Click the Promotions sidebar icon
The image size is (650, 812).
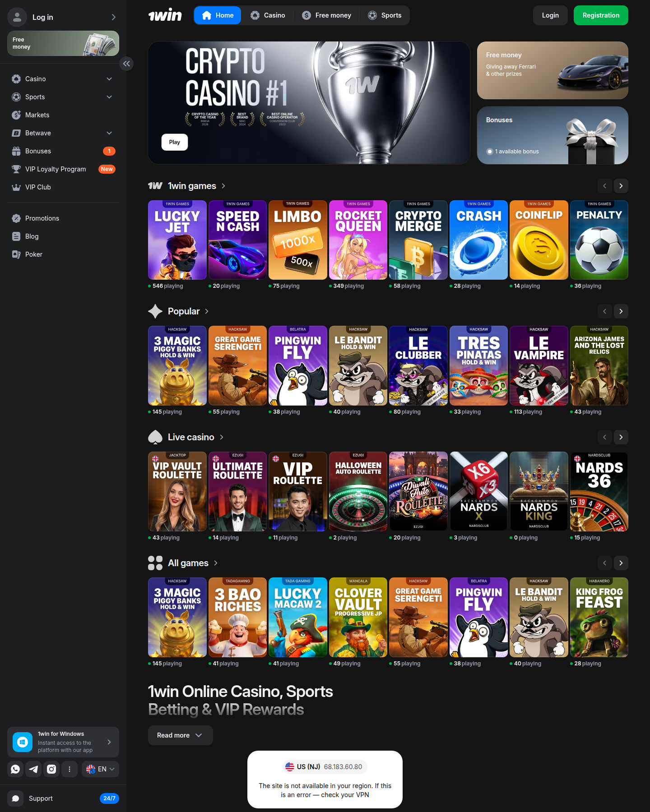16,218
